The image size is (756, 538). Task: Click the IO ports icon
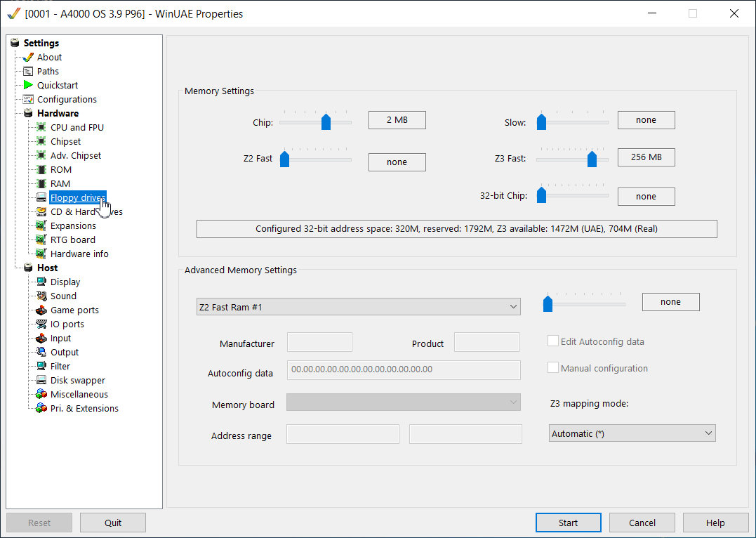[41, 324]
